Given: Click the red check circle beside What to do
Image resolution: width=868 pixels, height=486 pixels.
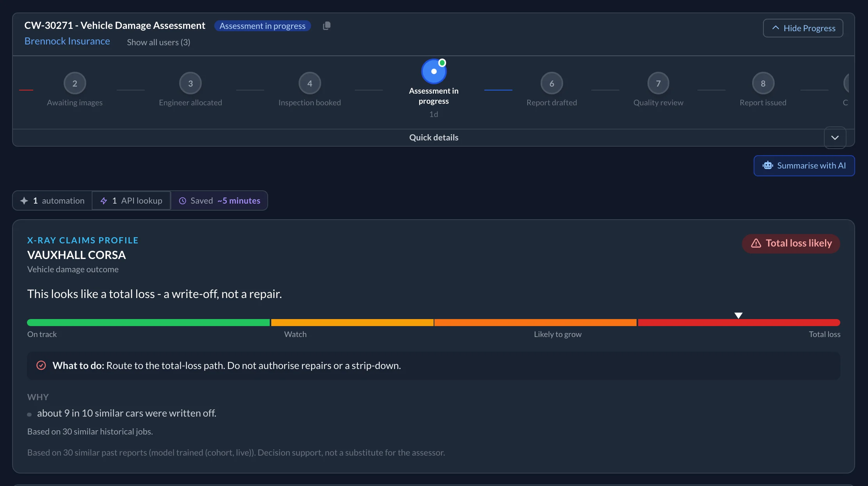Looking at the screenshot, I should 41,365.
